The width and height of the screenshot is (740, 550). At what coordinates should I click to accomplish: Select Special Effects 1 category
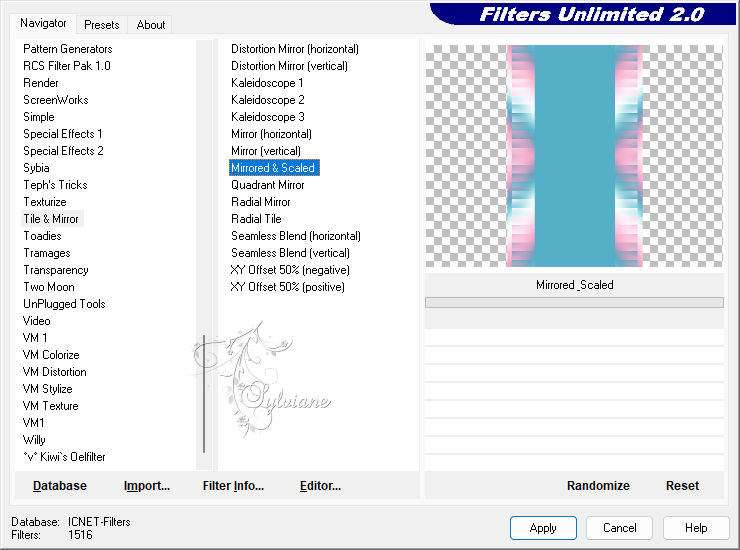(63, 134)
